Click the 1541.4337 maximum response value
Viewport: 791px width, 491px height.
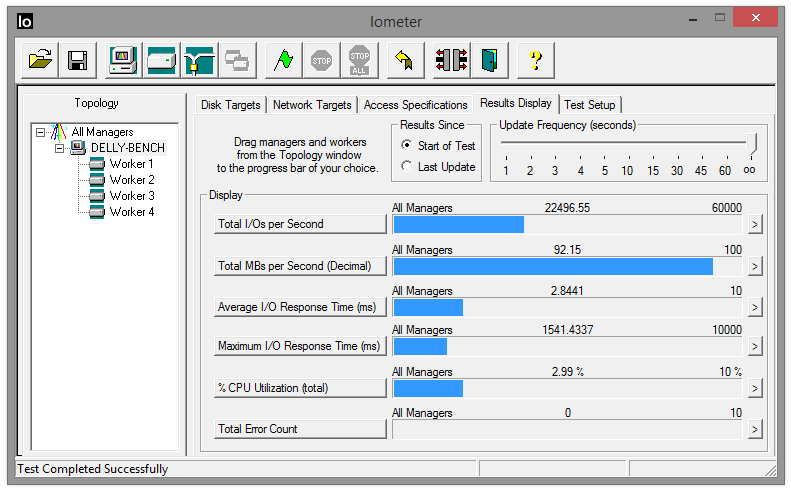pyautogui.click(x=568, y=330)
